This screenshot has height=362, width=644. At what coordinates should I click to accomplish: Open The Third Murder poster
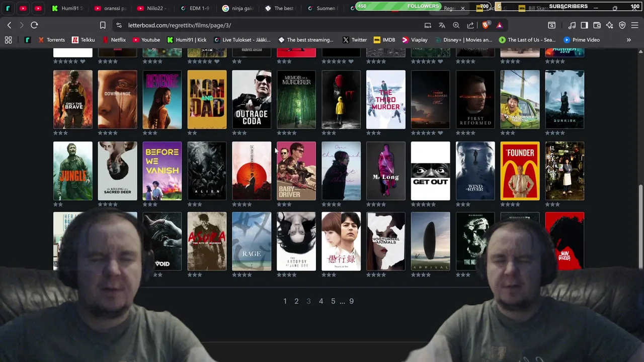click(386, 100)
